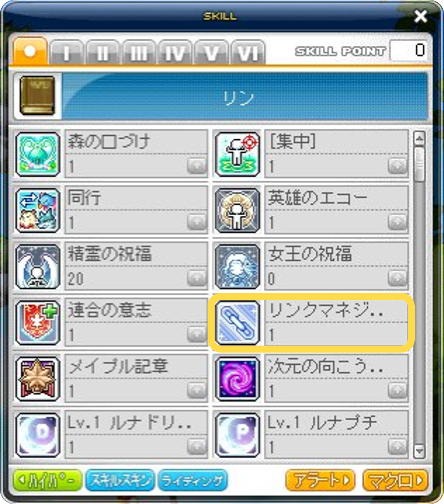Image resolution: width=444 pixels, height=504 pixels.
Task: Click the 精霊の祝福 winged skill icon
Action: [x=38, y=267]
